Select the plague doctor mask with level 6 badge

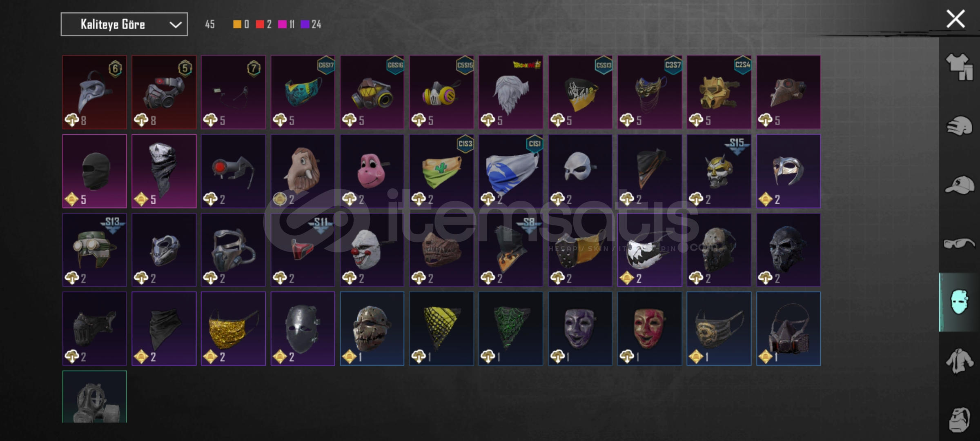[95, 92]
